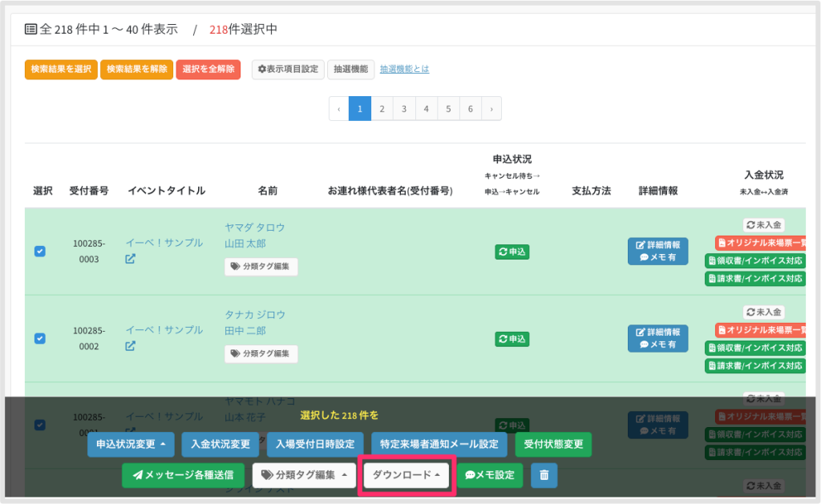Expand the ダウンロード dropdown
The width and height of the screenshot is (821, 504).
406,475
